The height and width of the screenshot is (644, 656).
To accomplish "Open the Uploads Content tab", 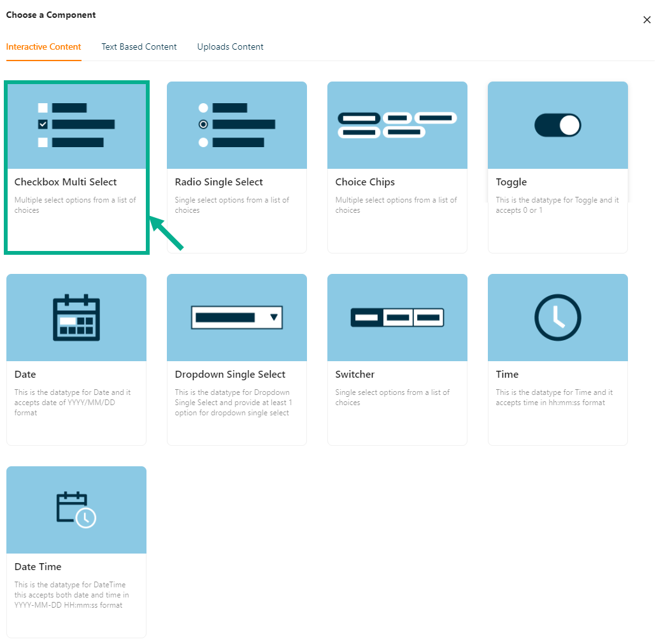I will [x=230, y=47].
